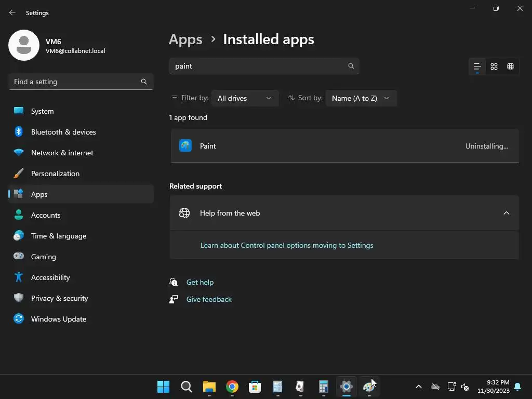
Task: Open Learn about Control panel options link
Action: point(287,245)
